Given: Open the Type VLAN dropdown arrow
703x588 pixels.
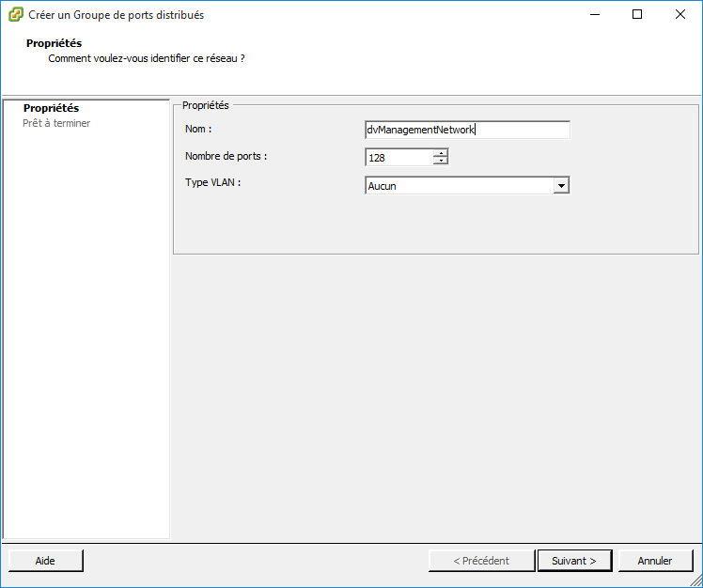Looking at the screenshot, I should point(561,186).
